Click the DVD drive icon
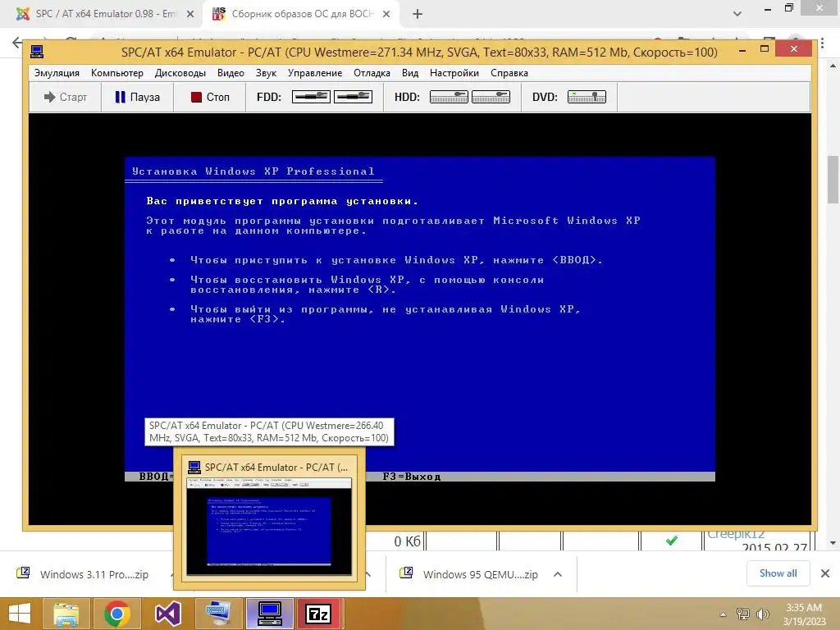This screenshot has width=840, height=630. pyautogui.click(x=587, y=97)
